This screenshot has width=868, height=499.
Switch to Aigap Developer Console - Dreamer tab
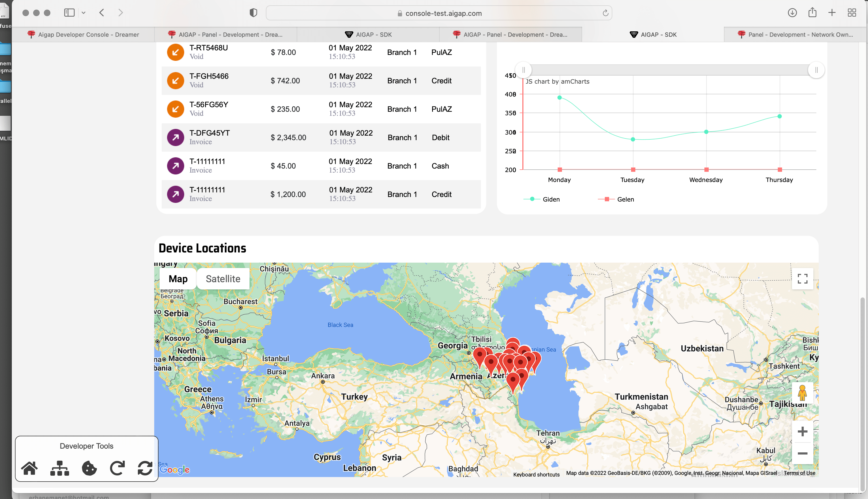[x=83, y=34]
